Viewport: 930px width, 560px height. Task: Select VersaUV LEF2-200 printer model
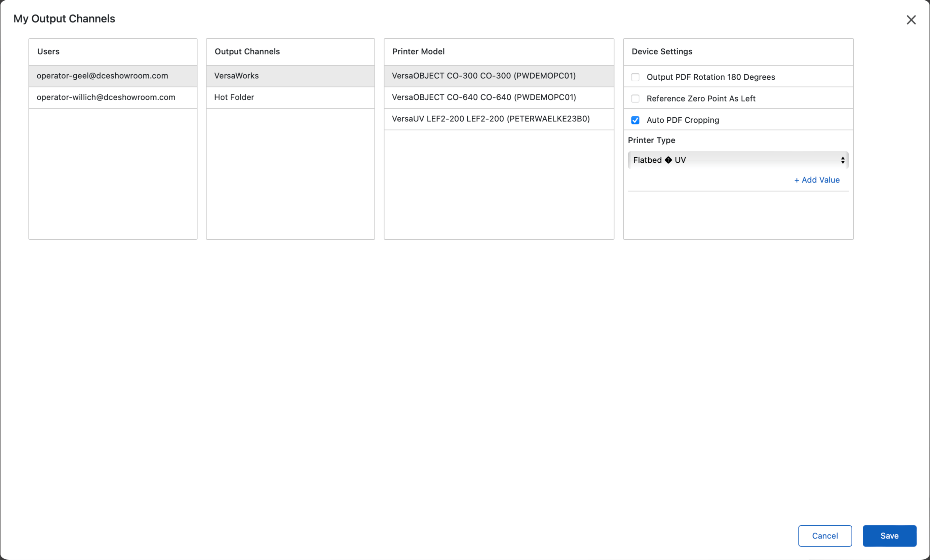(499, 119)
